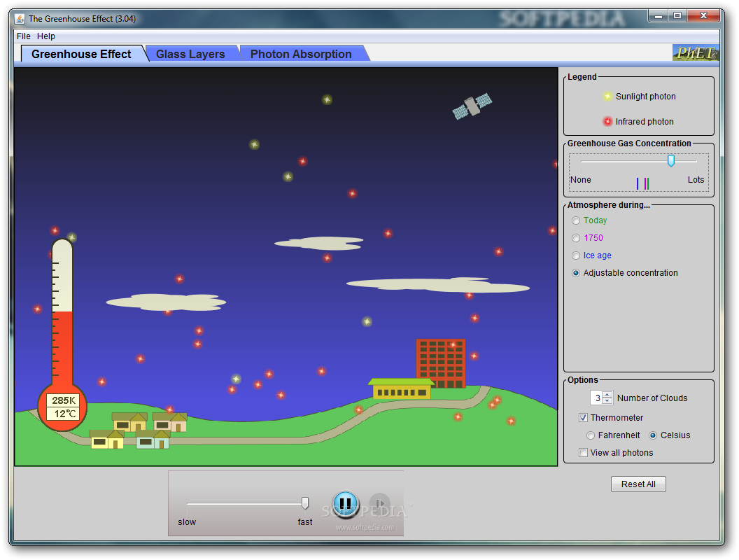Image resolution: width=739 pixels, height=560 pixels.
Task: Click the blue Ice age concentration marker
Action: click(638, 183)
